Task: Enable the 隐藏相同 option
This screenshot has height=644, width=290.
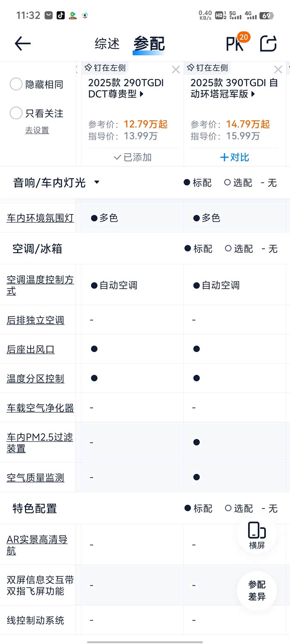Action: [16, 84]
